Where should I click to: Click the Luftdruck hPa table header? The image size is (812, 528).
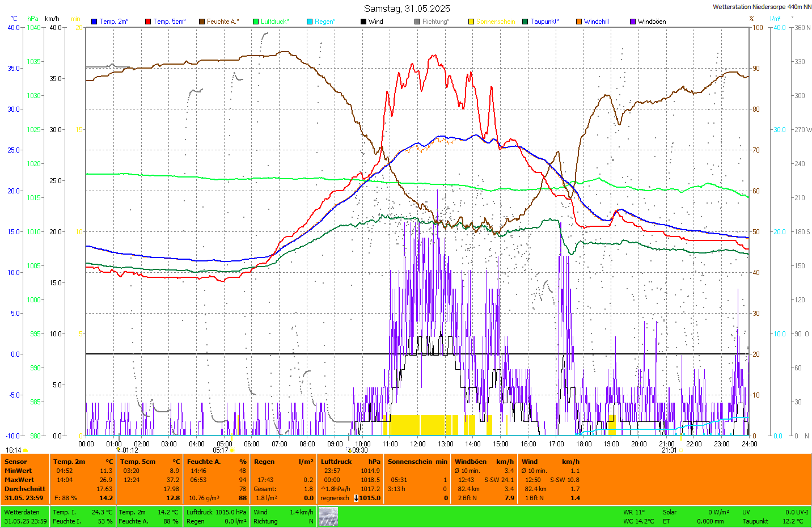[350, 462]
